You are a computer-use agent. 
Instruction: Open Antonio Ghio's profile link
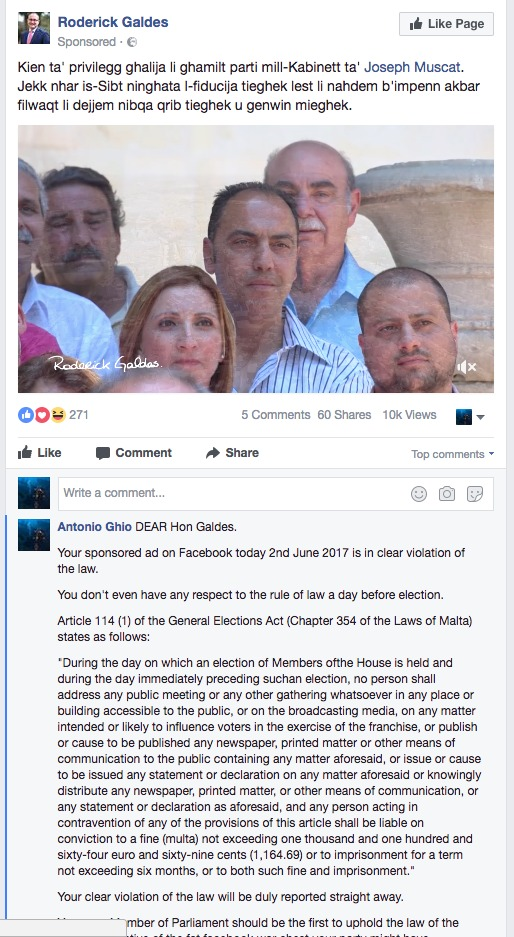click(94, 527)
